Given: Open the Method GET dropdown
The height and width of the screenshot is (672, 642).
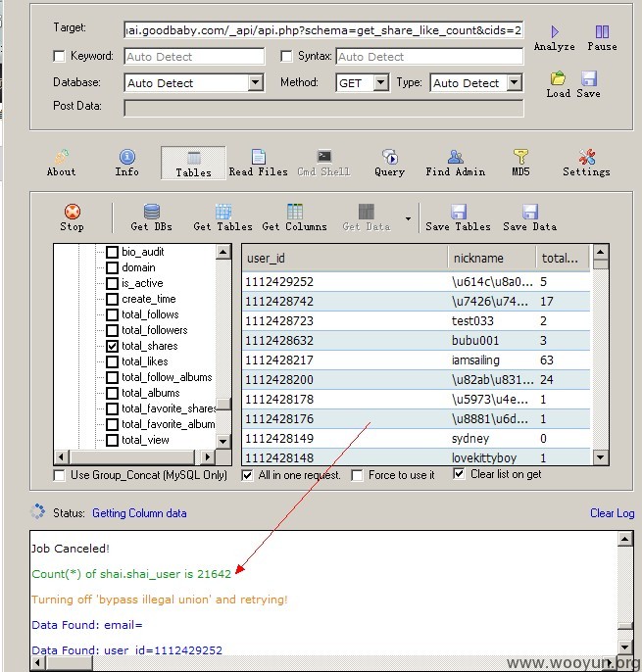Looking at the screenshot, I should click(x=381, y=82).
